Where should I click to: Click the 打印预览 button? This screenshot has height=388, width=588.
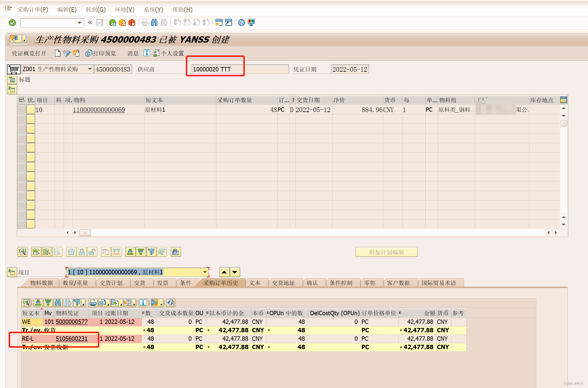101,53
